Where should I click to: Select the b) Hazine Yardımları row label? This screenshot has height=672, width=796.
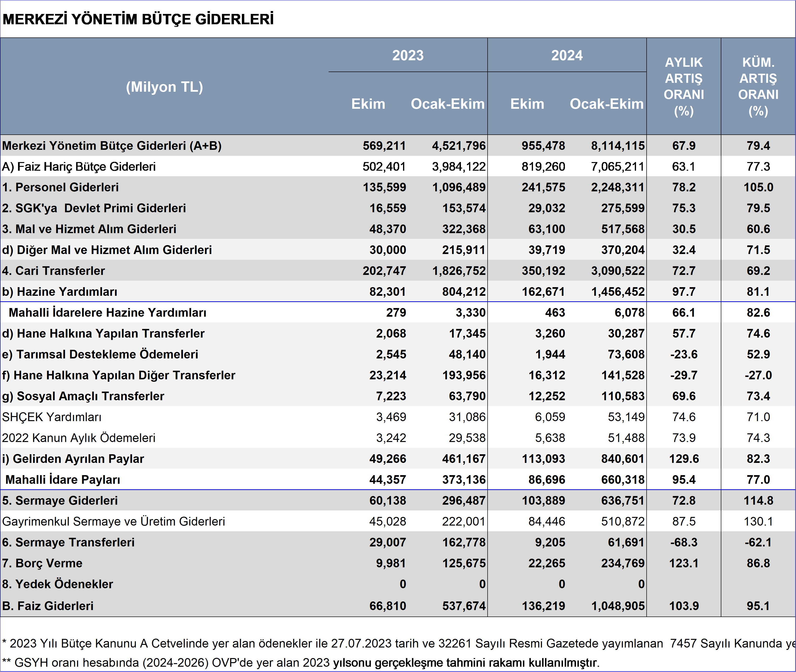pos(59,291)
